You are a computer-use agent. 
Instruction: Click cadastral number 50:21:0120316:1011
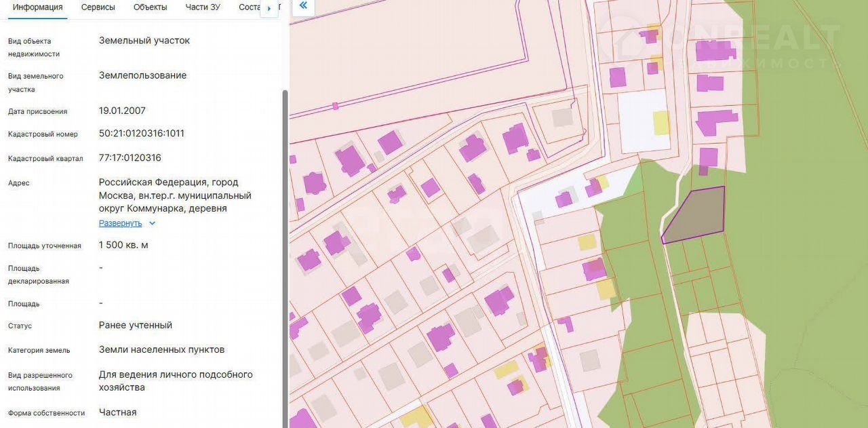pos(141,134)
